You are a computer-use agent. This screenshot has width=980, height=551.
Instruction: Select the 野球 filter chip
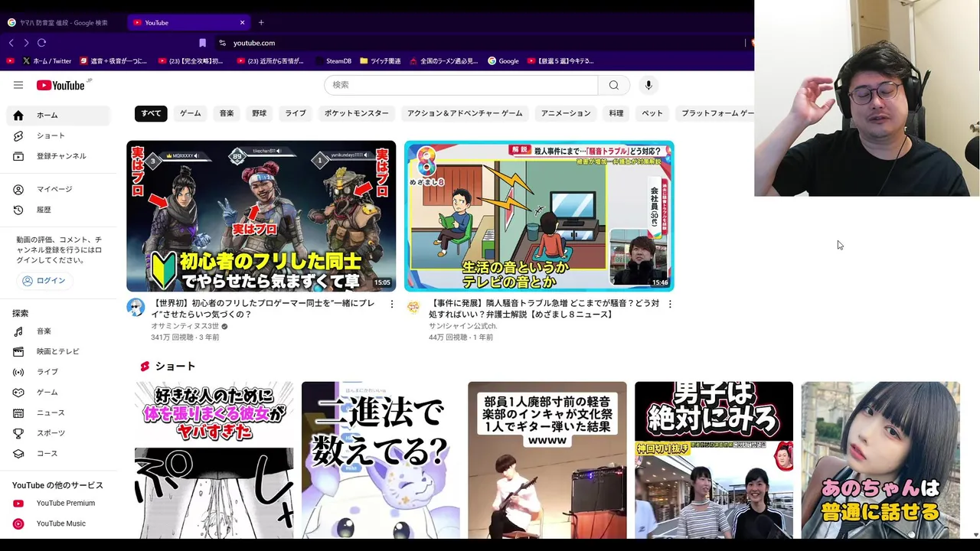[x=260, y=113]
